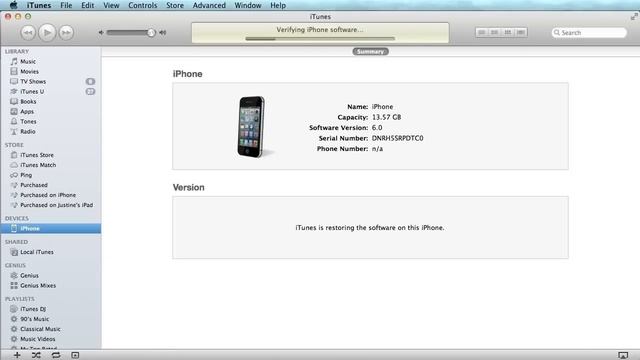This screenshot has width=640, height=360.
Task: Click the search magnifier icon
Action: (x=557, y=32)
